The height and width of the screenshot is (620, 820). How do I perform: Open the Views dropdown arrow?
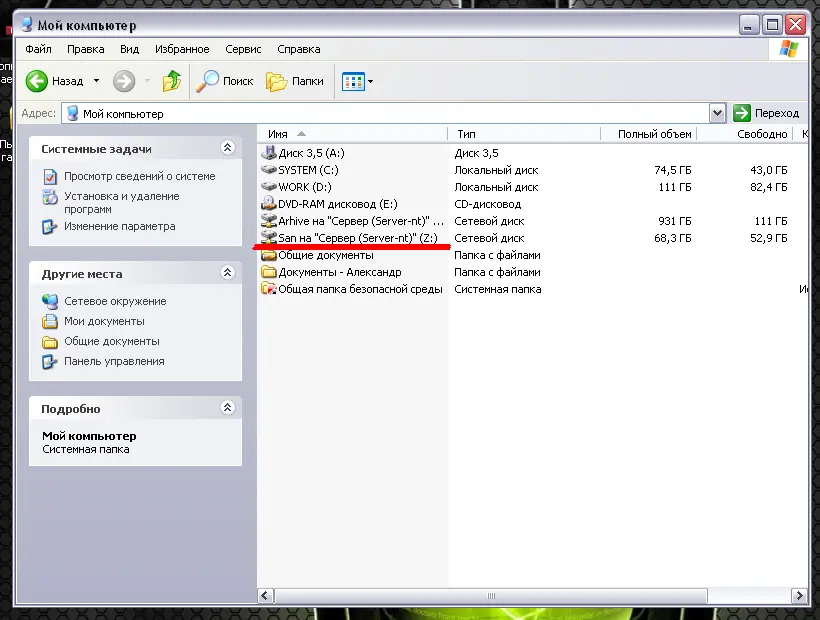point(370,82)
